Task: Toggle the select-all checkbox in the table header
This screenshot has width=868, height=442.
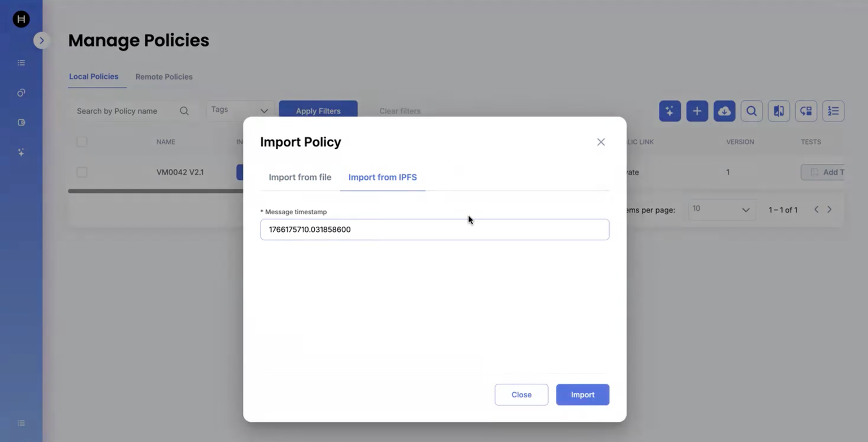Action: point(82,142)
